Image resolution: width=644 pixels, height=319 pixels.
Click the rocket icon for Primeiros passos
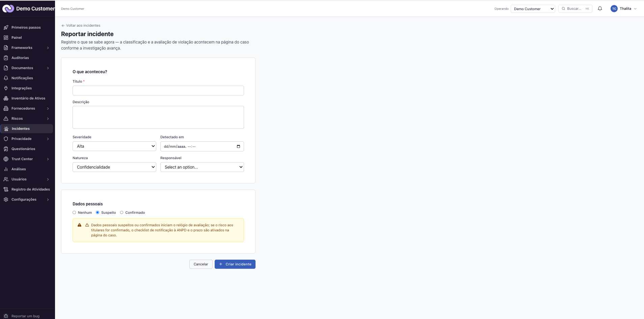pyautogui.click(x=6, y=27)
